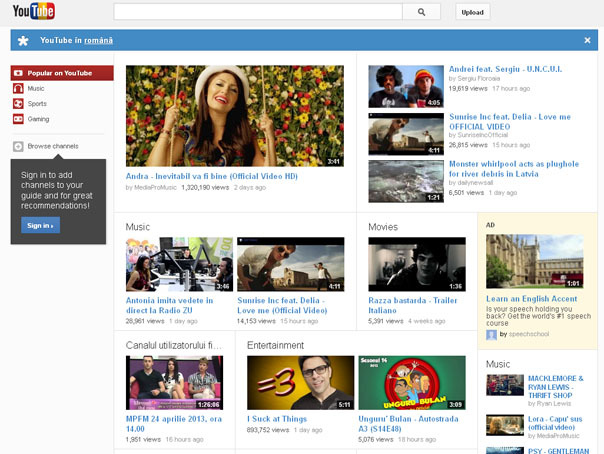This screenshot has width=604, height=454.
Task: Play the Antonia imita vedete thumbnail
Action: [179, 264]
